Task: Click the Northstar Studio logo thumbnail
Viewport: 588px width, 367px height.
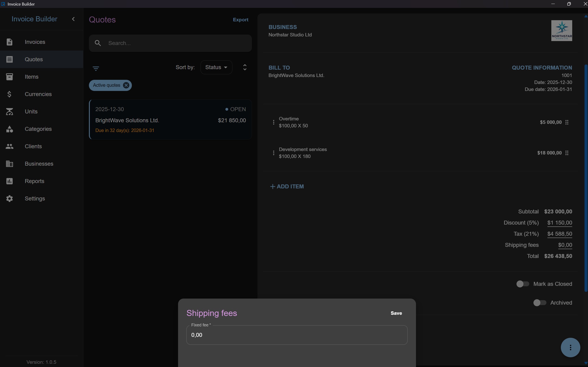Action: tap(562, 31)
